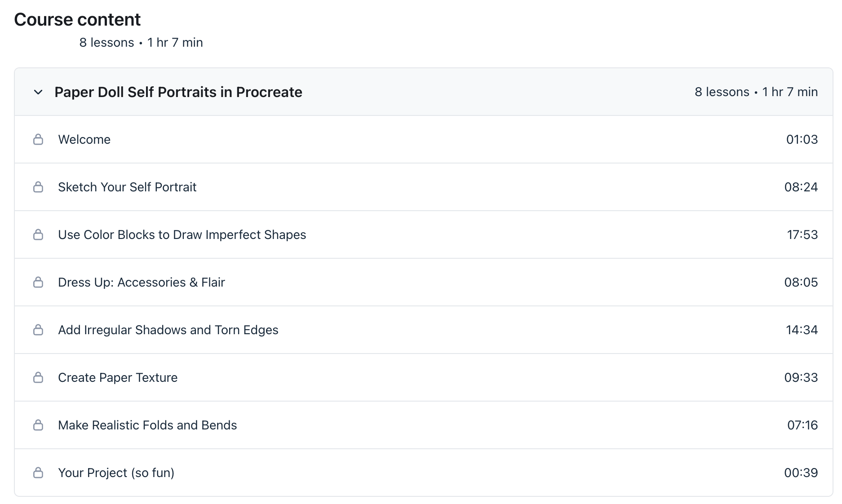Click lock icon beside Dress Up lesson
Screen dimensions: 842x504
[38, 282]
